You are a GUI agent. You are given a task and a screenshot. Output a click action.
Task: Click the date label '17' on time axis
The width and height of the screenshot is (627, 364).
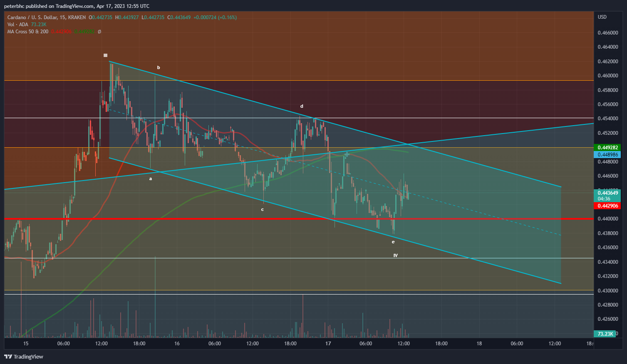tap(328, 344)
